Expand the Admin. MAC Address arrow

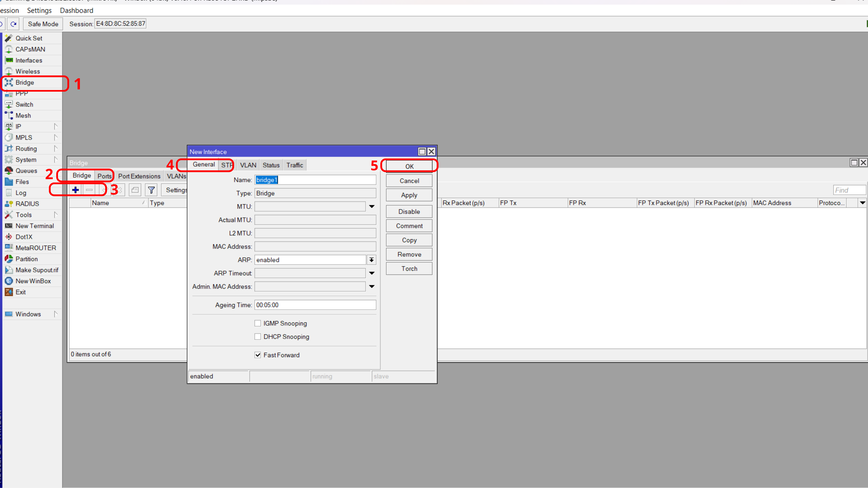372,287
